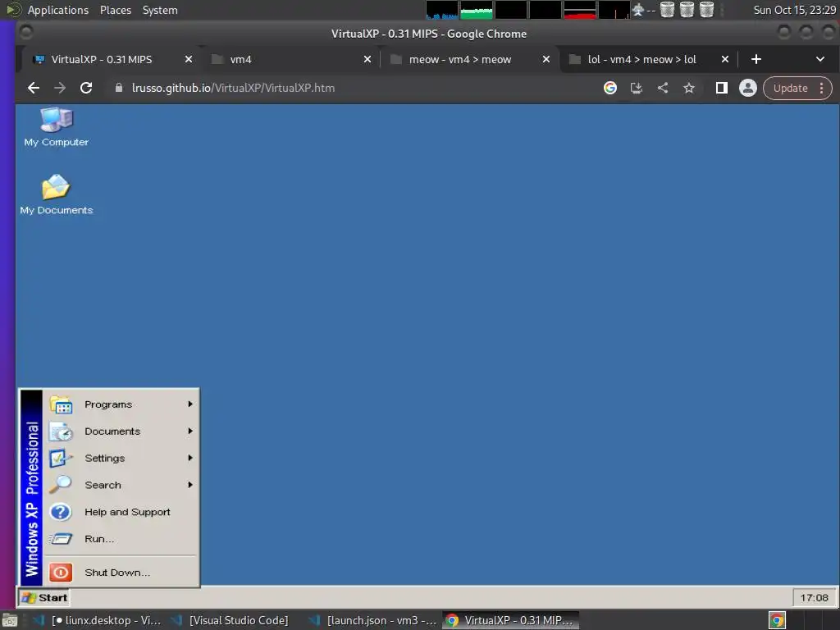
Task: Click the first trash icon in top panel
Action: tap(667, 10)
